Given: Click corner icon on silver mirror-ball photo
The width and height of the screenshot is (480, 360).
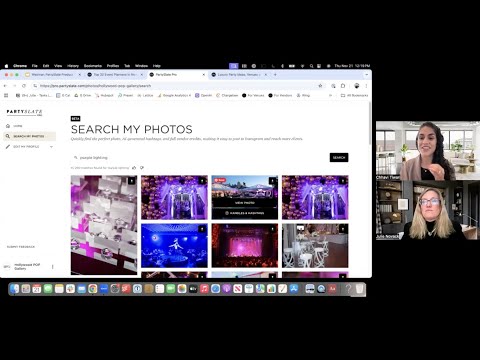Looking at the screenshot, I should pos(132,181).
